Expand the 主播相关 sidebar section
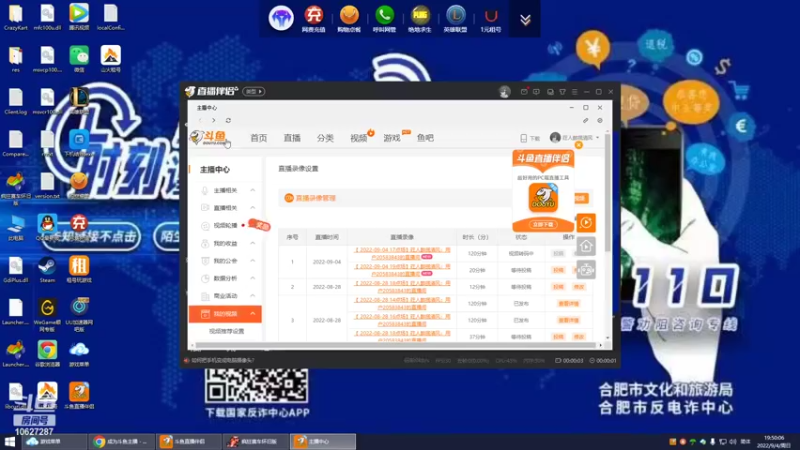Viewport: 800px width, 450px height. click(227, 190)
